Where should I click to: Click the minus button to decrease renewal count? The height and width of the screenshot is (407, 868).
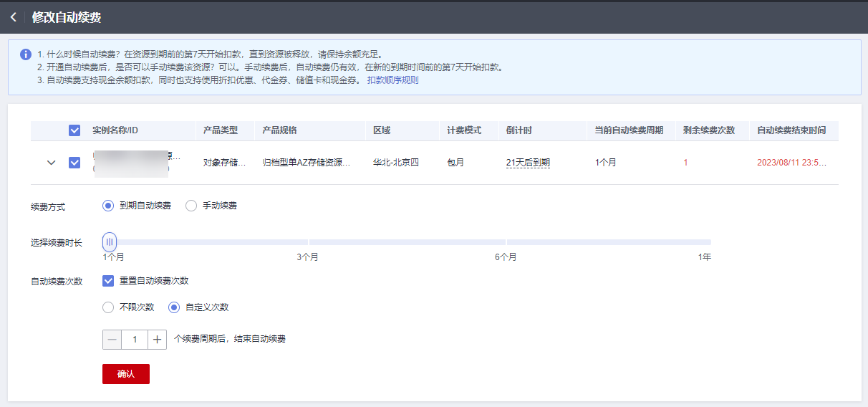click(x=112, y=340)
